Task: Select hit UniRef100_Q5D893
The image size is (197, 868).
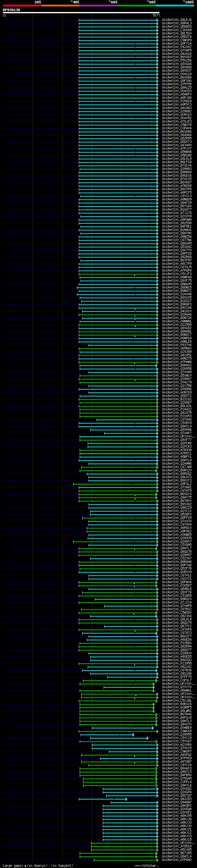Action: [177, 26]
